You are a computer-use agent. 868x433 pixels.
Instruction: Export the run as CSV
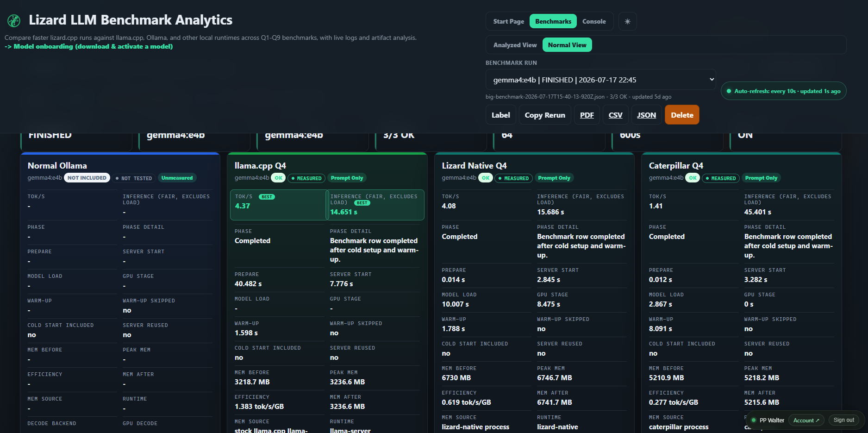[x=615, y=115]
